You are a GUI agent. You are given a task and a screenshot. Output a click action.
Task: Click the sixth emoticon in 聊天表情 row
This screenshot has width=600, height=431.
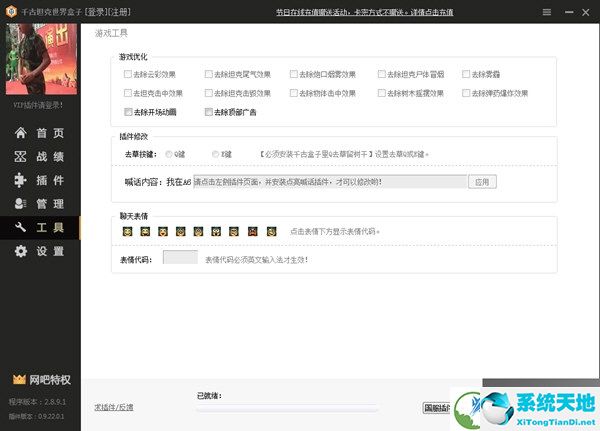pos(216,231)
